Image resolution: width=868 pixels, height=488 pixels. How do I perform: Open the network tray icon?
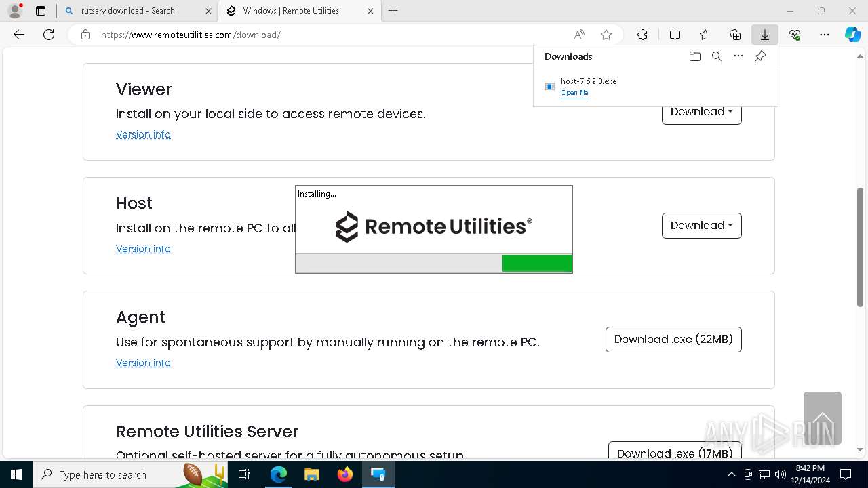coord(764,474)
